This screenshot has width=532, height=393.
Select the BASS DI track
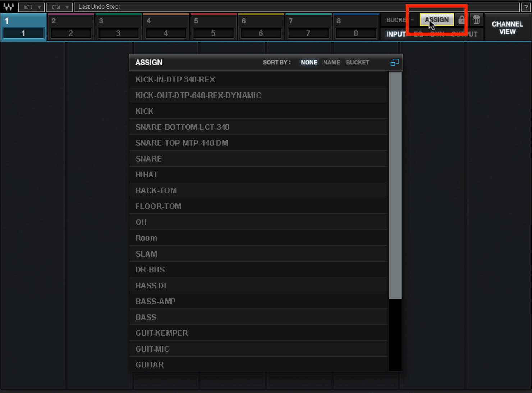pyautogui.click(x=259, y=285)
